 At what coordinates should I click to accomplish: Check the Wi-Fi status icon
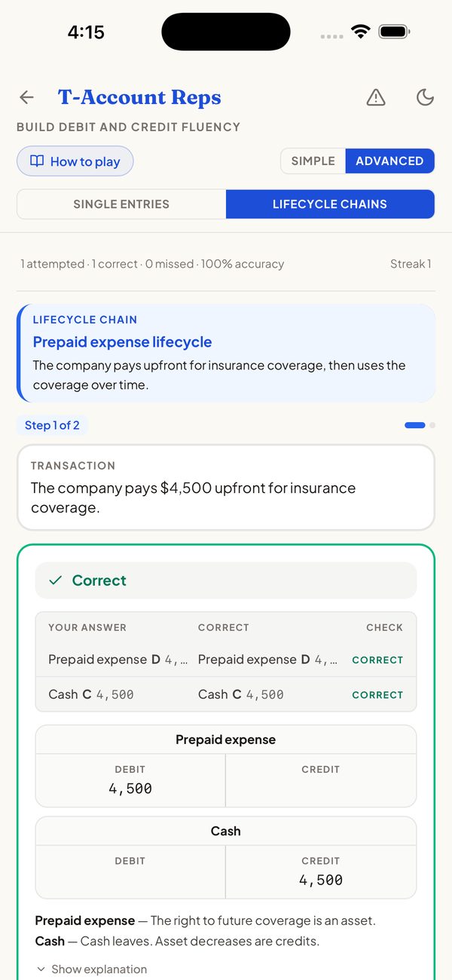coord(361,32)
